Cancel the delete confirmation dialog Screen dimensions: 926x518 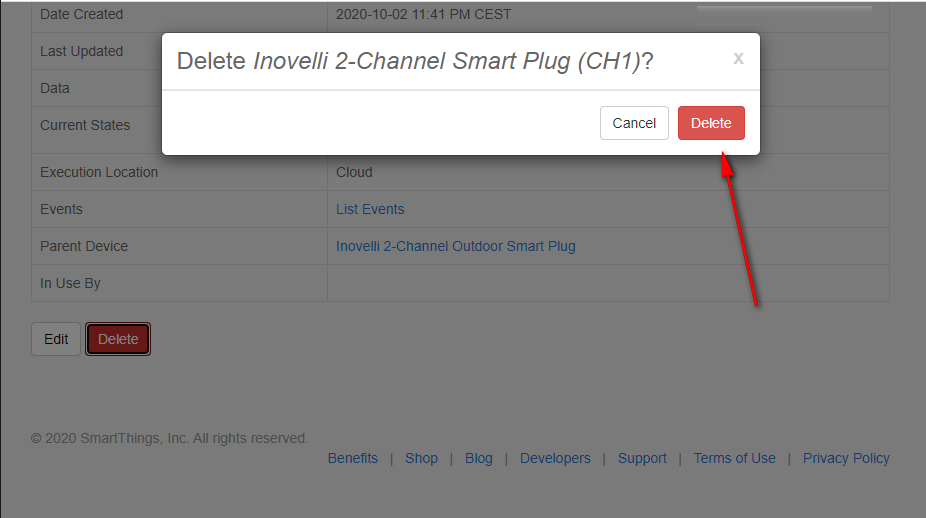click(634, 123)
